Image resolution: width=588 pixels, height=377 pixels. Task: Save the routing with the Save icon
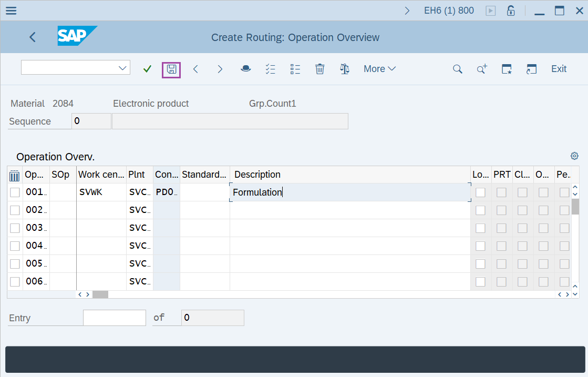pos(171,69)
